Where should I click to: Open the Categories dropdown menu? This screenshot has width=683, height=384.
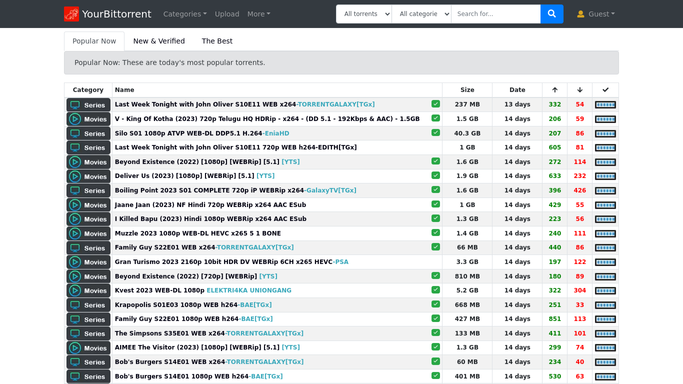[x=185, y=14]
